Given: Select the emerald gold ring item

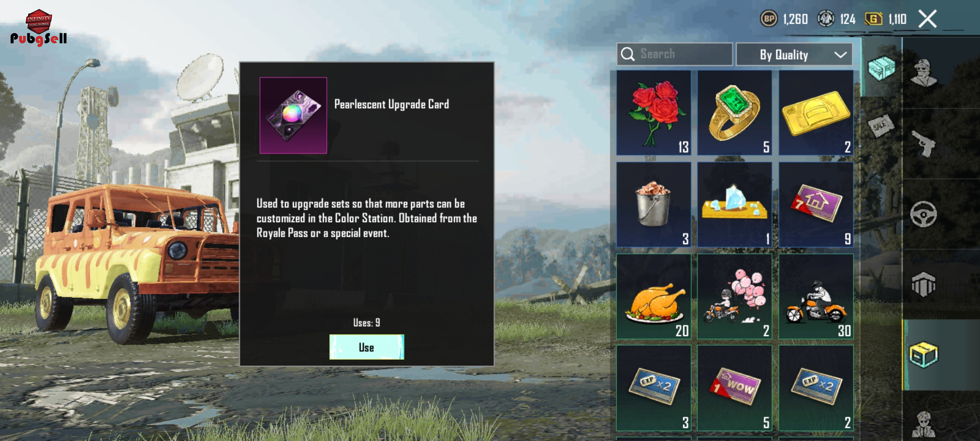Looking at the screenshot, I should (735, 113).
